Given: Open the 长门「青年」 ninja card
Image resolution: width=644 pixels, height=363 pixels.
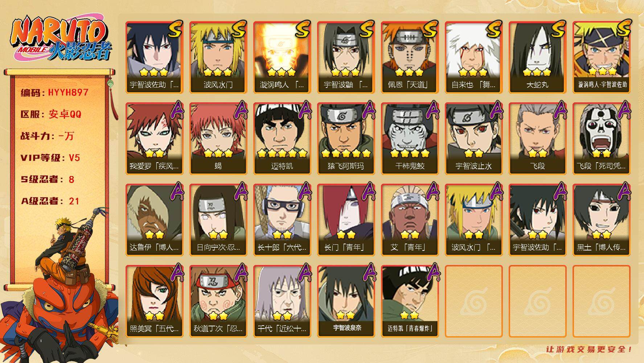Looking at the screenshot, I should tap(346, 220).
